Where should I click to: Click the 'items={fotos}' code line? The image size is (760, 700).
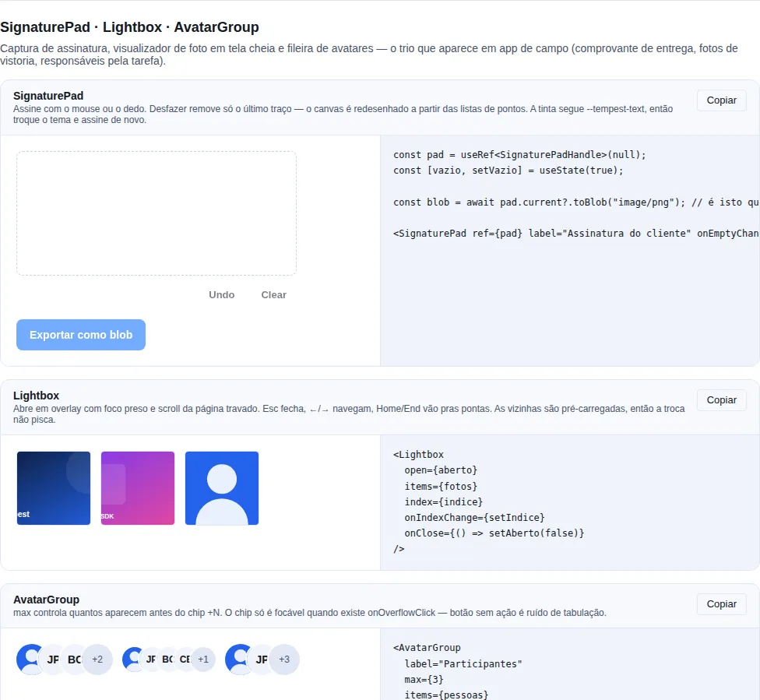[441, 486]
